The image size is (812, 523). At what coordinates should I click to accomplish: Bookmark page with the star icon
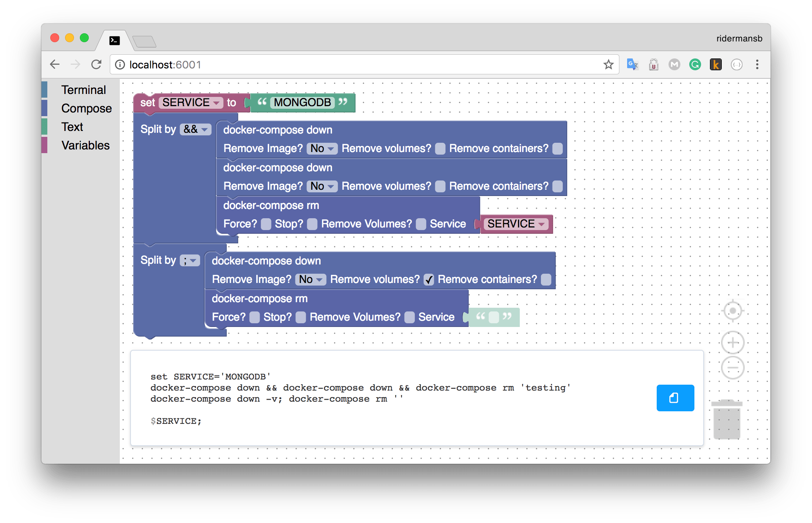coord(608,65)
